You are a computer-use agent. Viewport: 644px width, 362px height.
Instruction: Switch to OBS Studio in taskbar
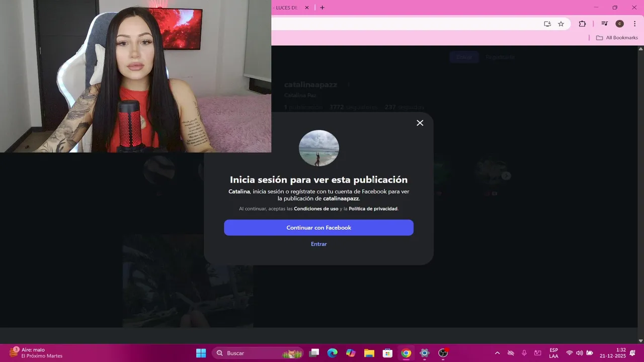point(443,353)
